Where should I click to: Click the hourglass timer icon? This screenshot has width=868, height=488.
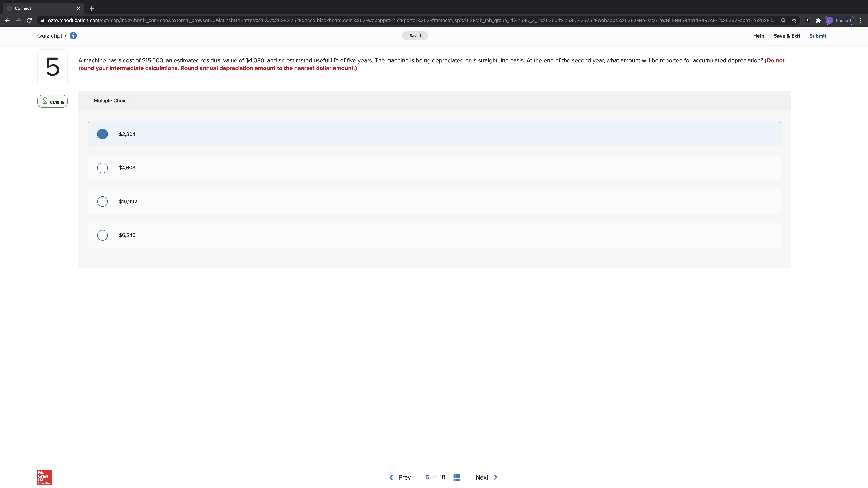(x=44, y=101)
